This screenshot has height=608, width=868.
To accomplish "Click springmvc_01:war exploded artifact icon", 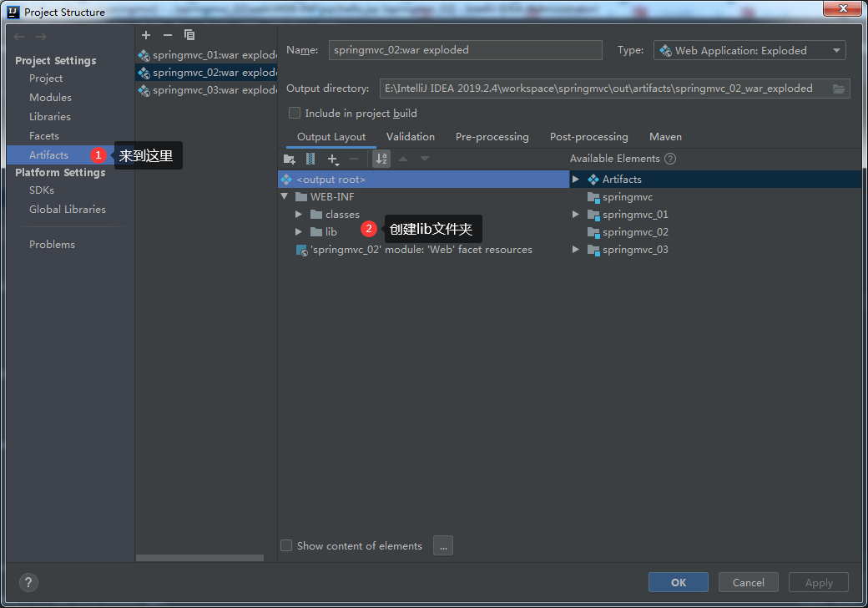I will 144,55.
